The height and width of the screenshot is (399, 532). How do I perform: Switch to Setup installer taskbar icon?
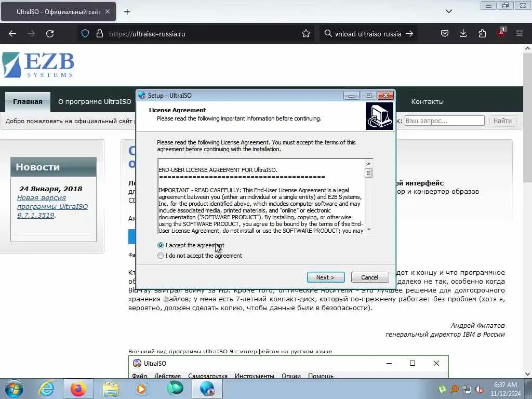click(x=207, y=389)
